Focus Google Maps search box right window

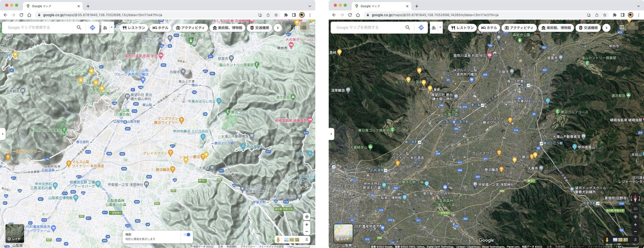tap(369, 28)
